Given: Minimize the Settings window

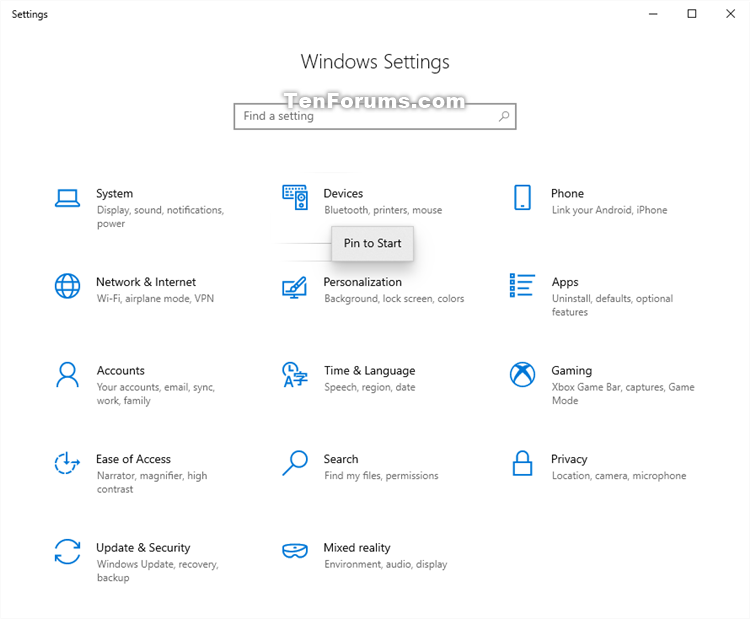Looking at the screenshot, I should (653, 14).
